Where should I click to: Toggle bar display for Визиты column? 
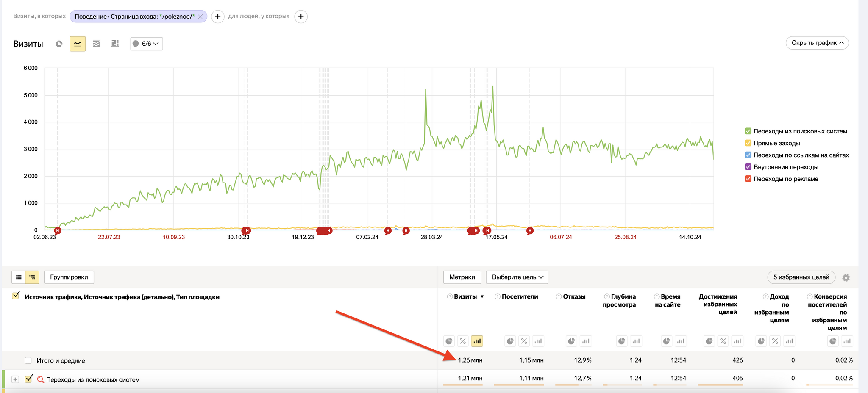(477, 341)
